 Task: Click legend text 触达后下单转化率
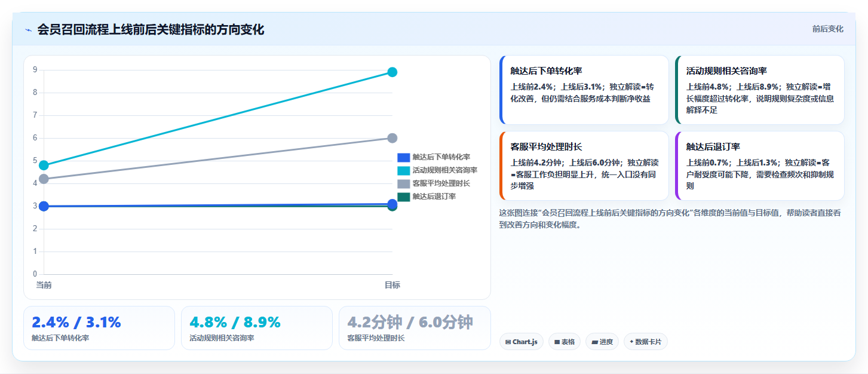point(441,157)
